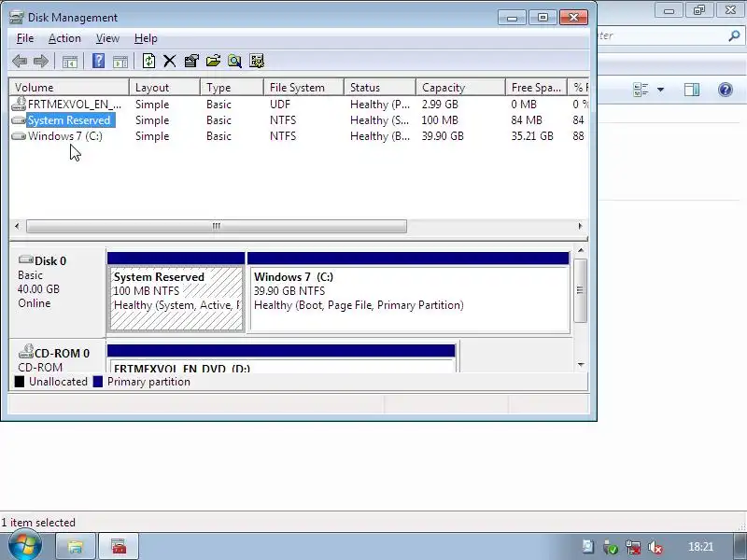Sort by the Volume column header
The image size is (747, 560).
[x=69, y=88]
